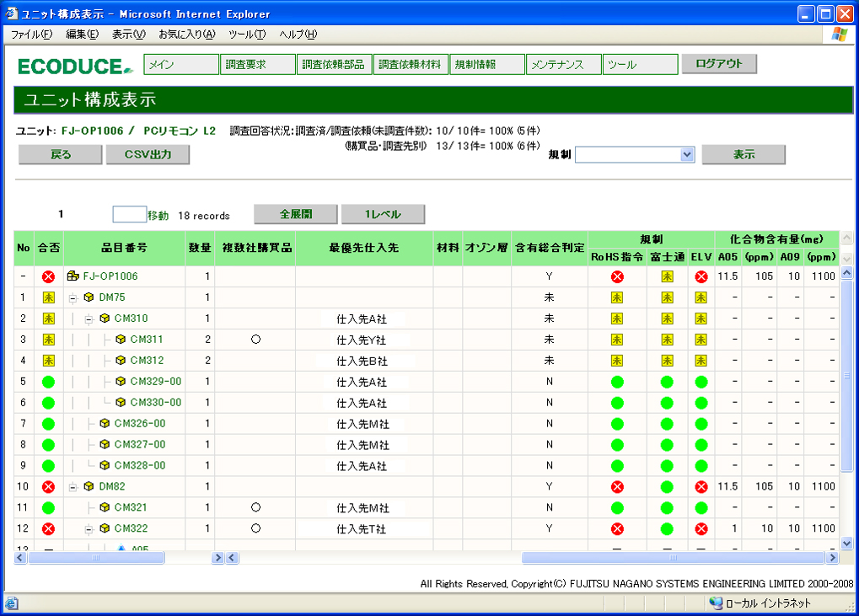The image size is (859, 616).
Task: Click the yellow 富士通 status icon in the FJ-OP1006 row
Action: [667, 276]
